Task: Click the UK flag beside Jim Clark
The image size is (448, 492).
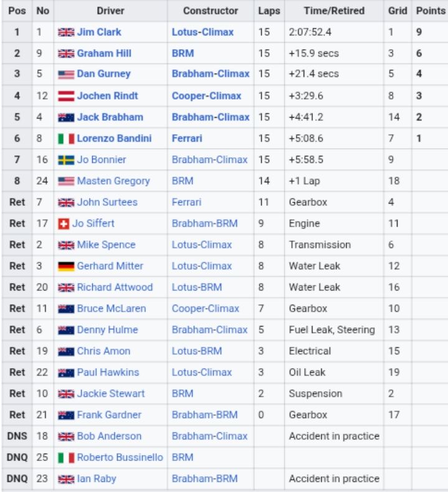Action: coord(66,32)
